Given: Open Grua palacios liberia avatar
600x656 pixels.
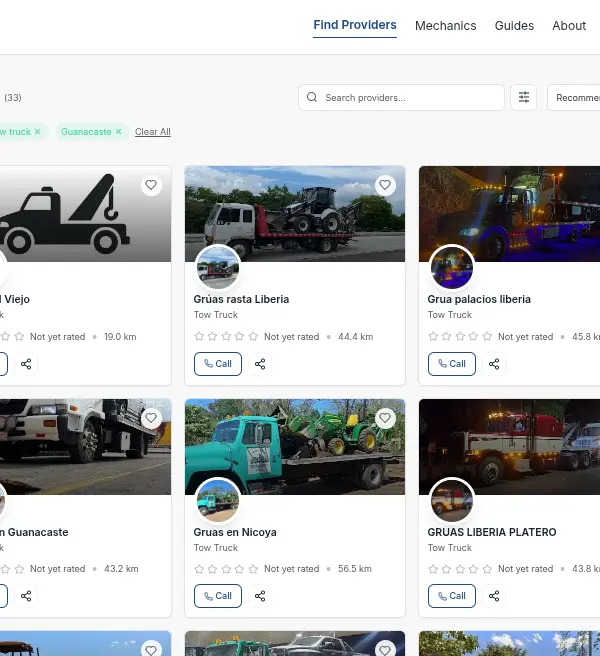Looking at the screenshot, I should pyautogui.click(x=451, y=268).
